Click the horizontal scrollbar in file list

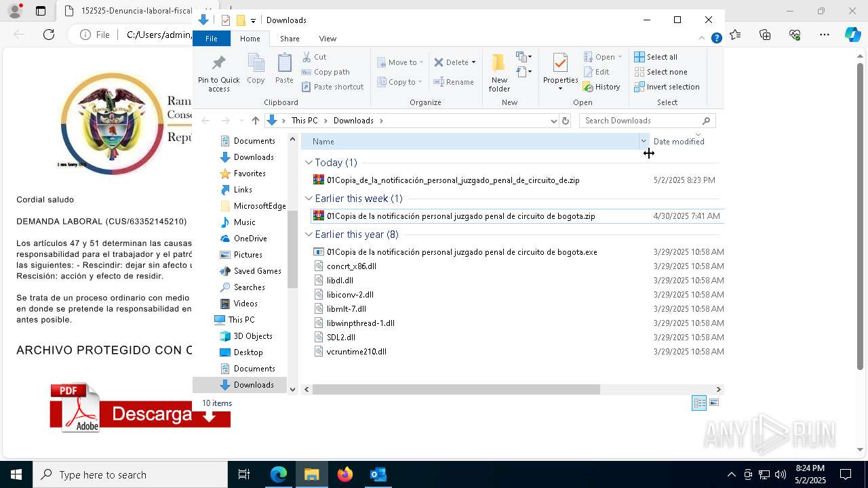pyautogui.click(x=456, y=390)
